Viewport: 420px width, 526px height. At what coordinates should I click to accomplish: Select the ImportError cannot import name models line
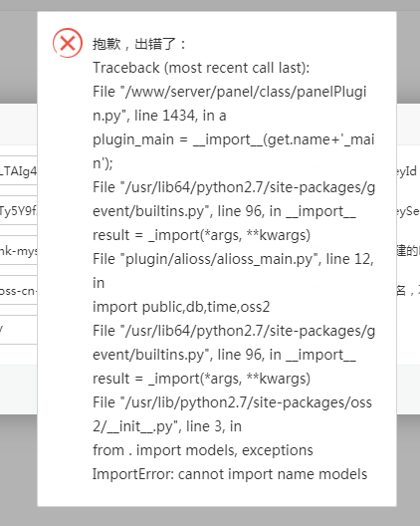[230, 474]
